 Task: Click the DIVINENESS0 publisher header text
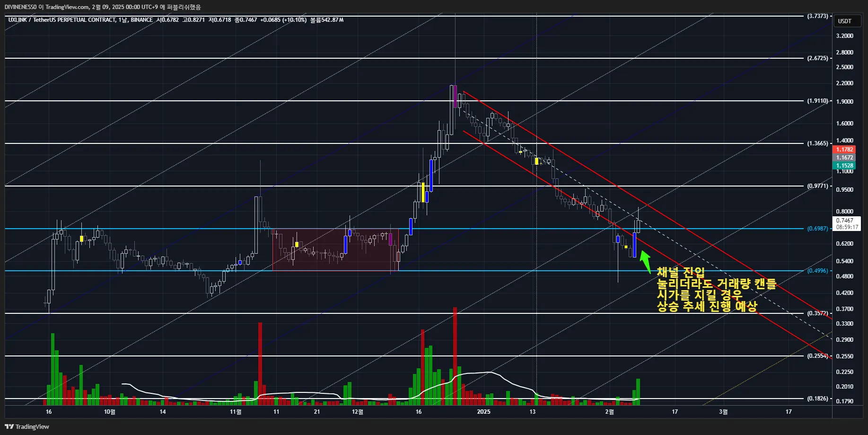pos(21,7)
